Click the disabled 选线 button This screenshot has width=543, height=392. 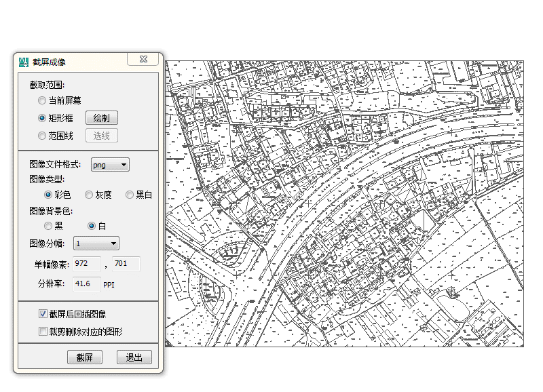(x=102, y=136)
